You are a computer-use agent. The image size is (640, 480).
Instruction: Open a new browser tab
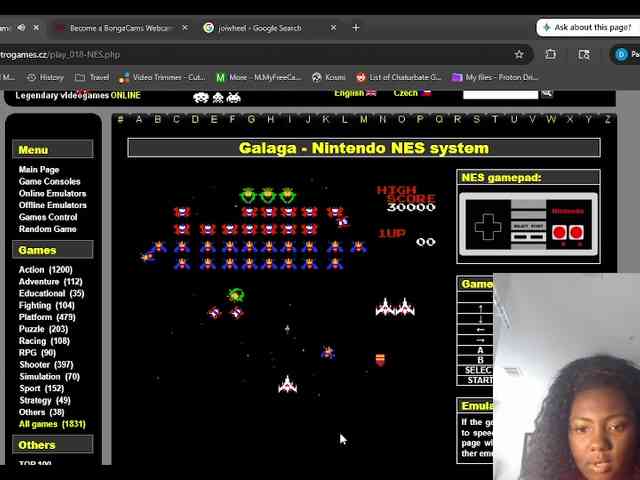pos(356,28)
